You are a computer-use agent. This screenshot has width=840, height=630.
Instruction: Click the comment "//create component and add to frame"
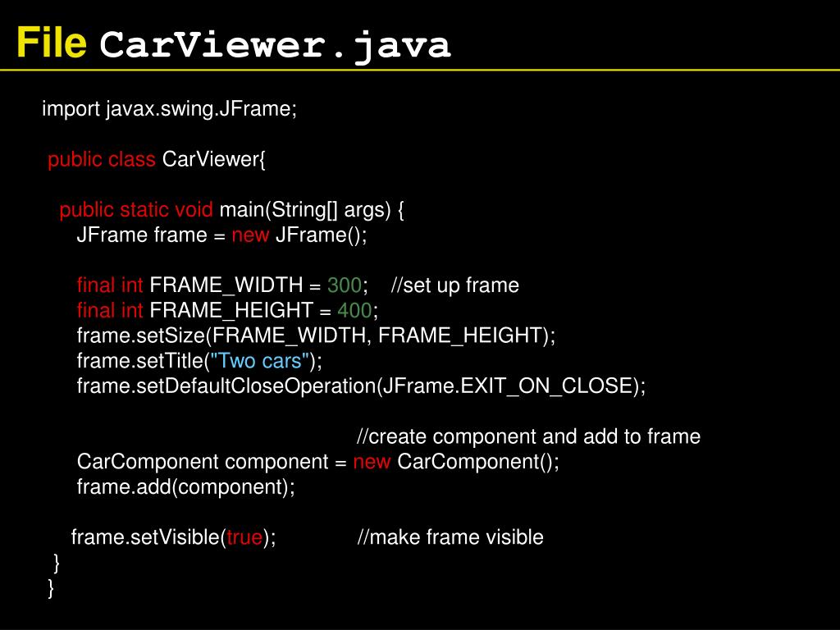pos(529,436)
